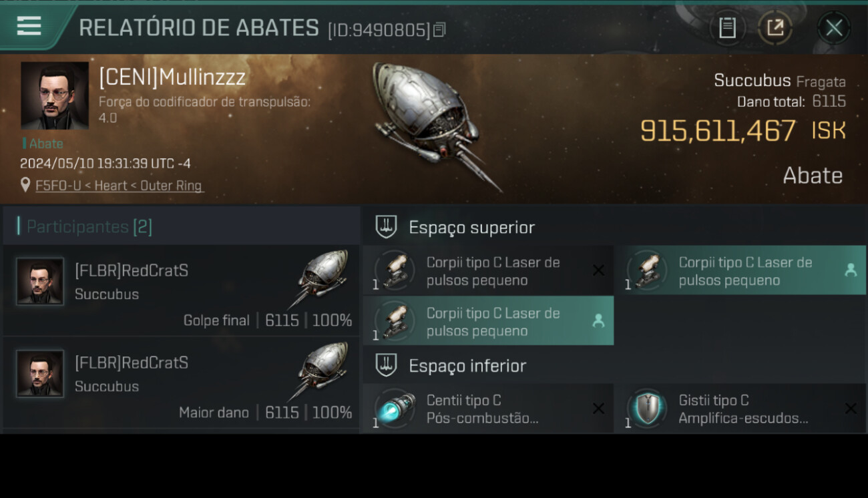Open RedCratS final blow portrait
This screenshot has width=868, height=498.
pos(40,282)
